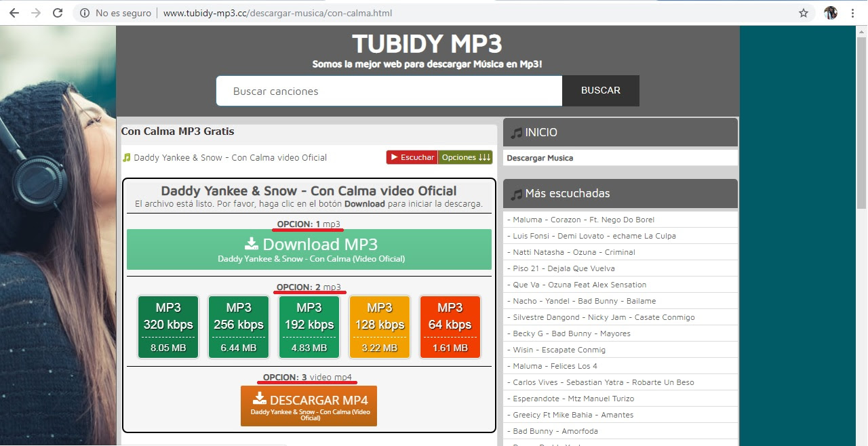Click the BUSCAR button
This screenshot has height=446, width=868.
(601, 91)
